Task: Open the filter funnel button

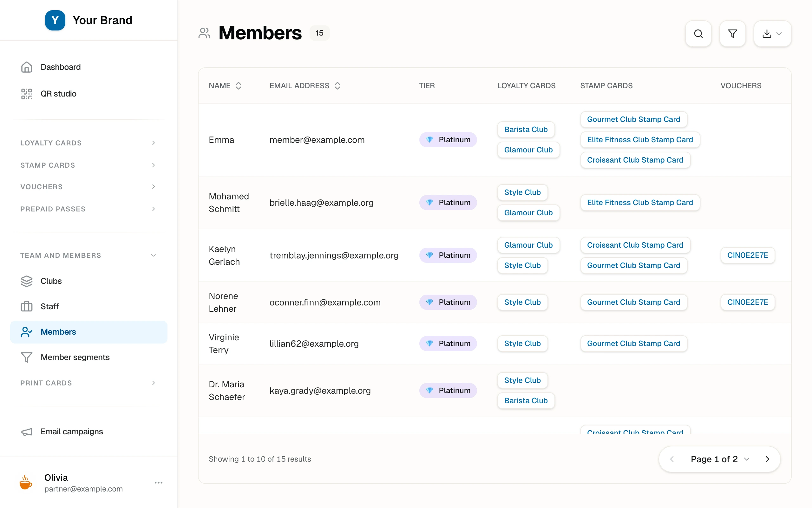Action: (x=732, y=34)
